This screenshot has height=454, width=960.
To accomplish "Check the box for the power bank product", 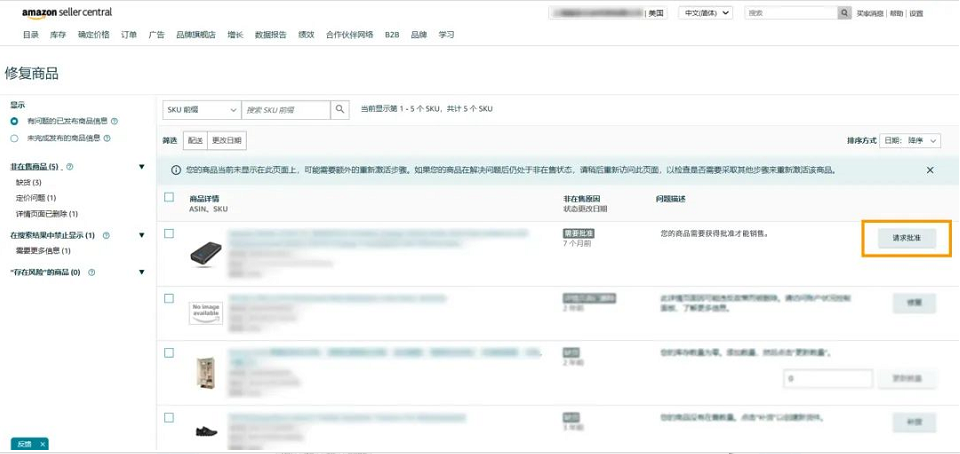I will tap(169, 234).
